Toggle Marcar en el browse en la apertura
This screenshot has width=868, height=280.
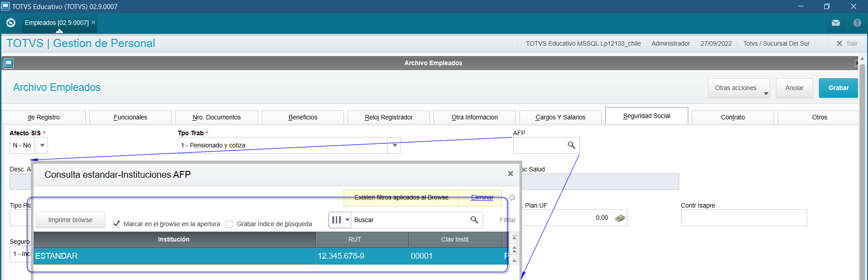[x=116, y=224]
